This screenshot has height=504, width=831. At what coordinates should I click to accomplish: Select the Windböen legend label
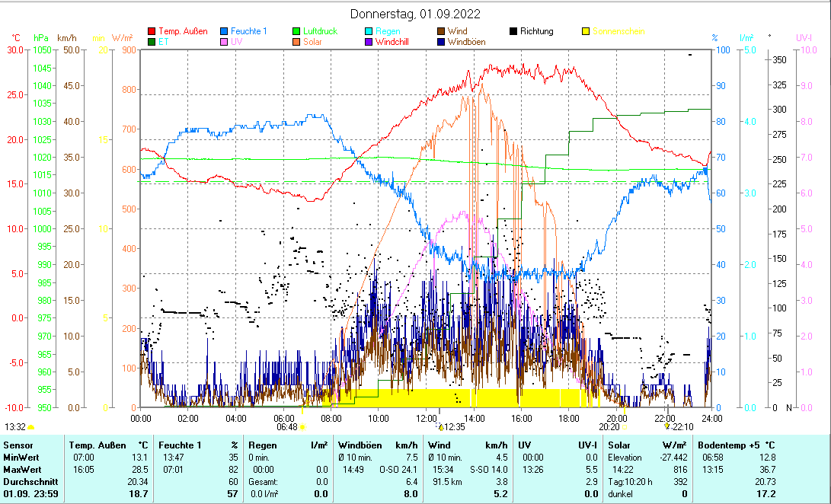(x=465, y=42)
